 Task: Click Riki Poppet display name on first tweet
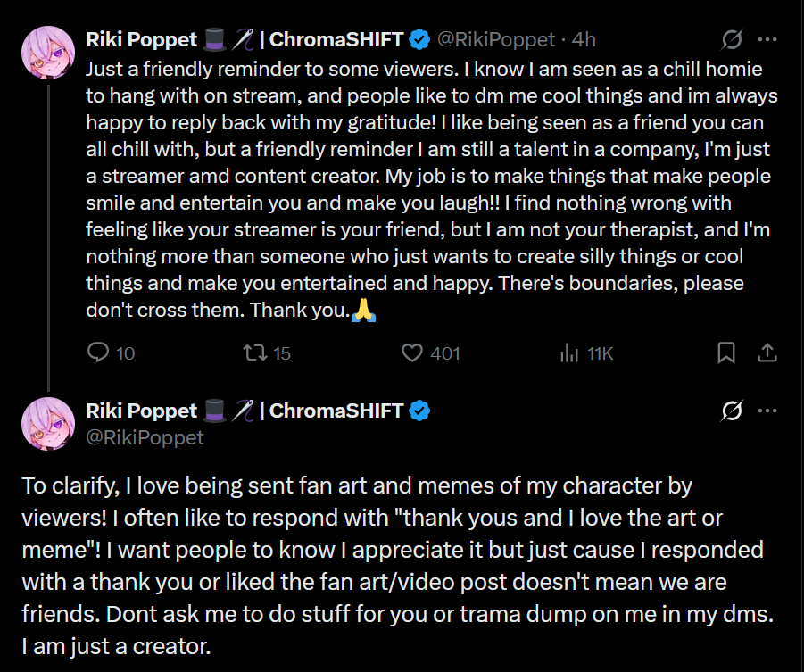coord(141,40)
